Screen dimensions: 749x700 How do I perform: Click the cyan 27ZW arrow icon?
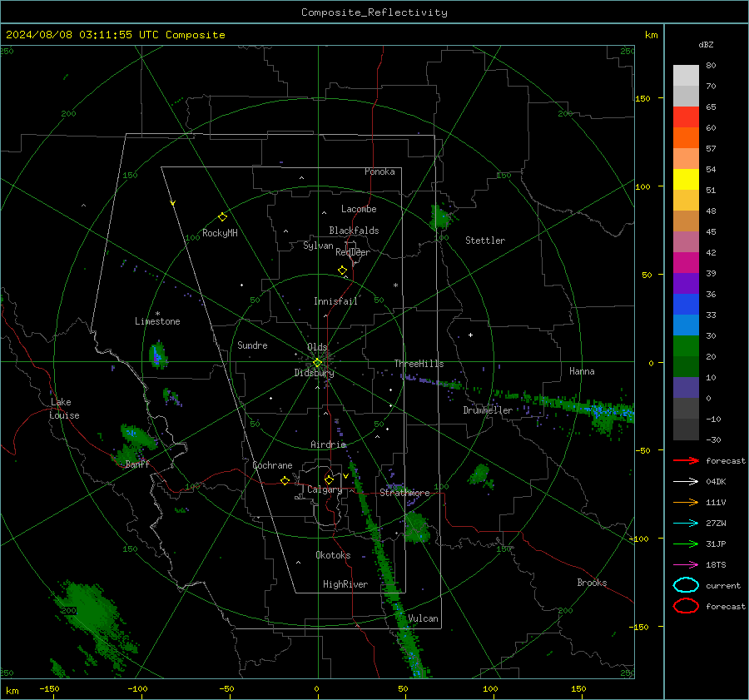point(686,524)
